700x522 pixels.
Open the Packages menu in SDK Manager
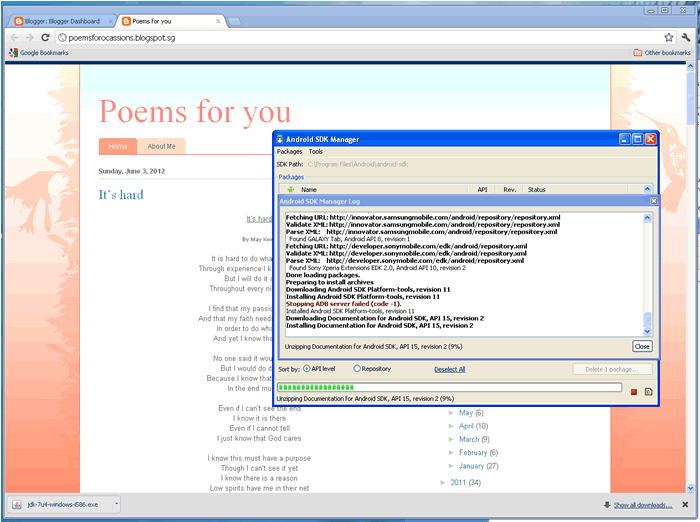click(x=289, y=152)
